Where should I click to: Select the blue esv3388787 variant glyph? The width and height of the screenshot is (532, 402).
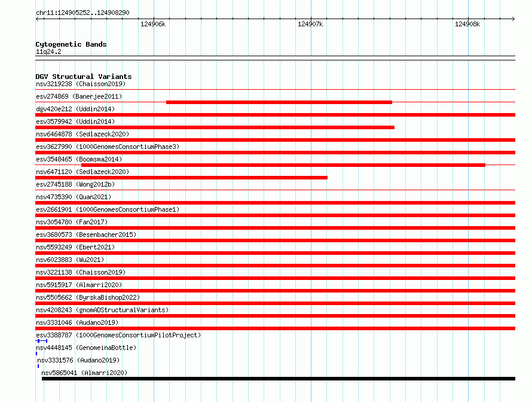click(x=41, y=341)
